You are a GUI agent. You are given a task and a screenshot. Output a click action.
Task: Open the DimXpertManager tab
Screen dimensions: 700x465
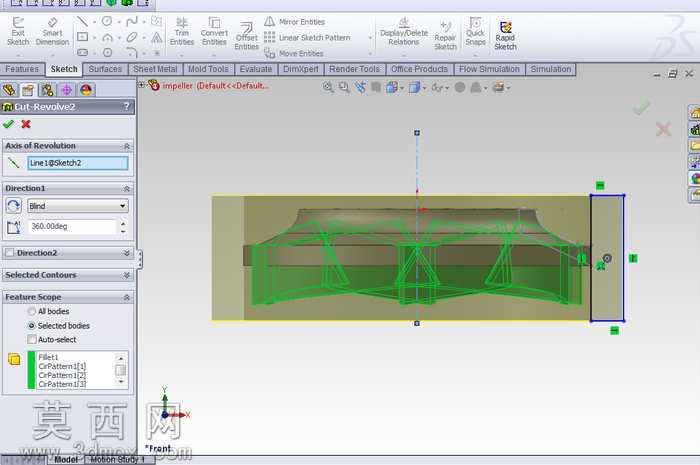(67, 90)
